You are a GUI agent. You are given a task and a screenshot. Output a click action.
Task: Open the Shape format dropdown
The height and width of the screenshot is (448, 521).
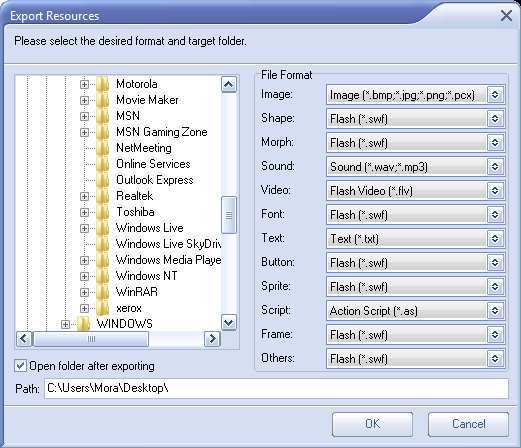[x=495, y=119]
